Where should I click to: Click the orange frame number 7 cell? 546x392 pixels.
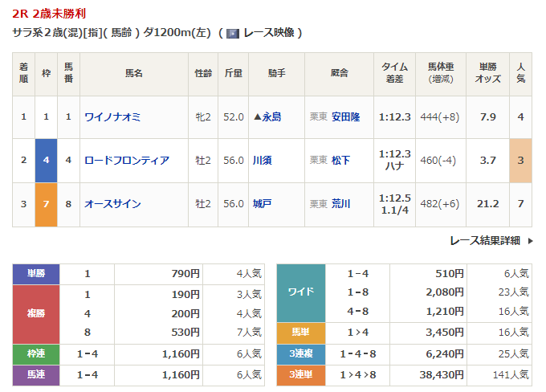click(x=46, y=204)
